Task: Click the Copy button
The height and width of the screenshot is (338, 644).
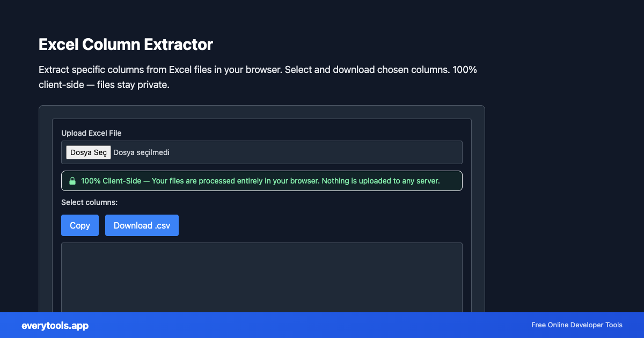Action: (80, 225)
